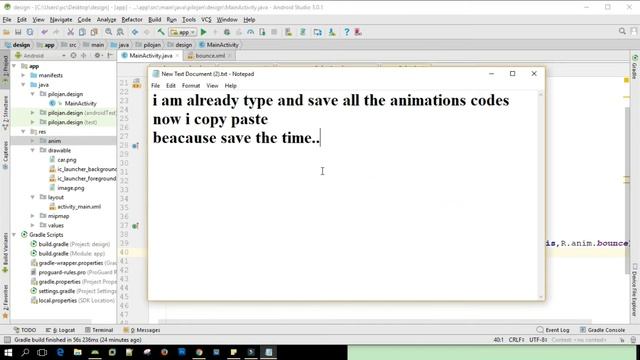Open the Notepad View menu

pos(212,86)
